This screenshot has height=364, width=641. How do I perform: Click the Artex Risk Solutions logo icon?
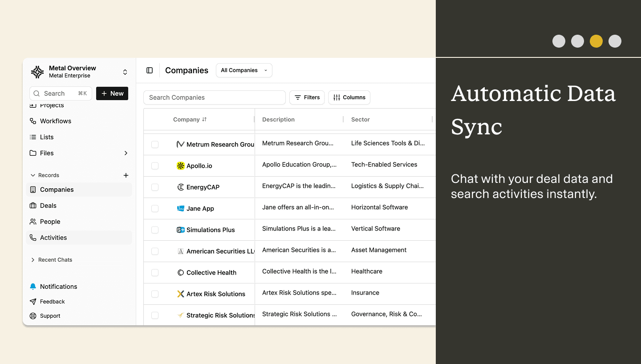coord(180,294)
